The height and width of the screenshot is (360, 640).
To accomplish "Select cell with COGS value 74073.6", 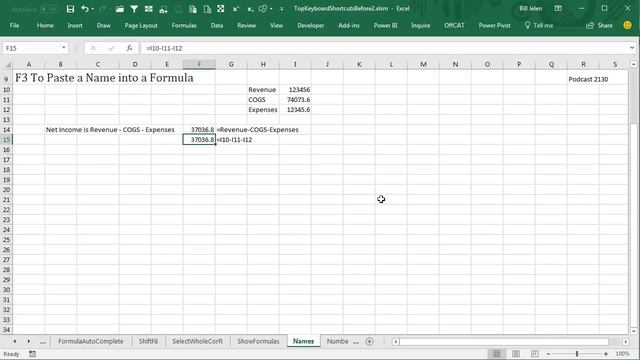I will point(295,100).
